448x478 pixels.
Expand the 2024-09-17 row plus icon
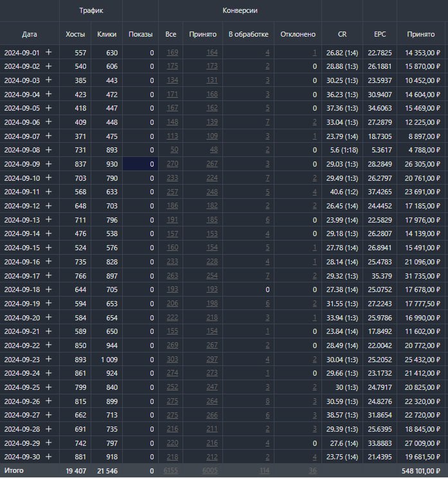pyautogui.click(x=48, y=275)
